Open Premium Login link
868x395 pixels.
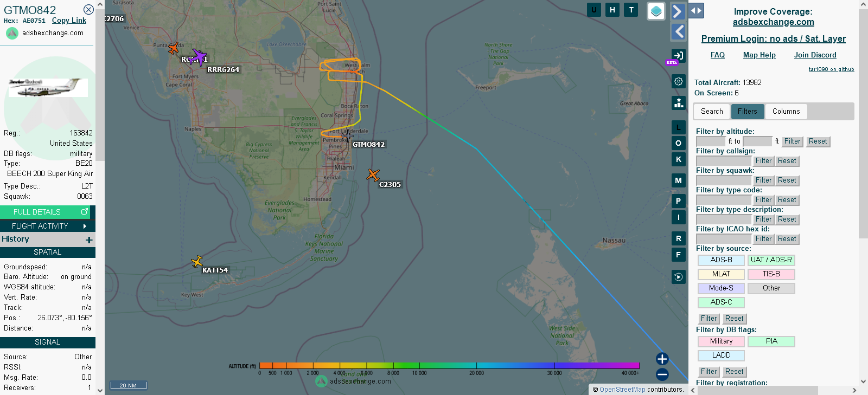pyautogui.click(x=773, y=38)
